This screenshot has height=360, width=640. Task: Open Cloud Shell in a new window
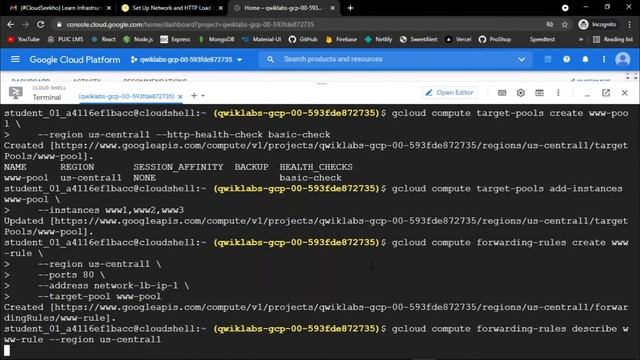pos(606,93)
